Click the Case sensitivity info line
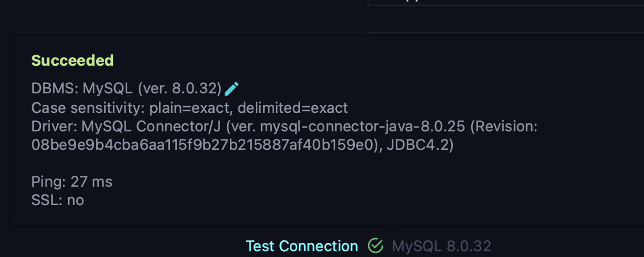 190,108
